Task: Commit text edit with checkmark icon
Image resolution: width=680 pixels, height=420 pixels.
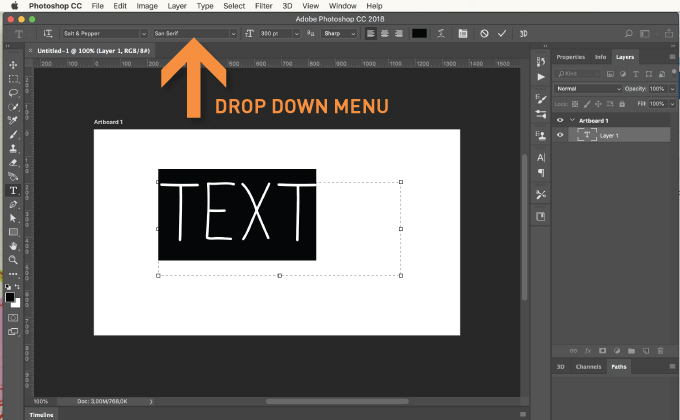Action: coord(502,34)
